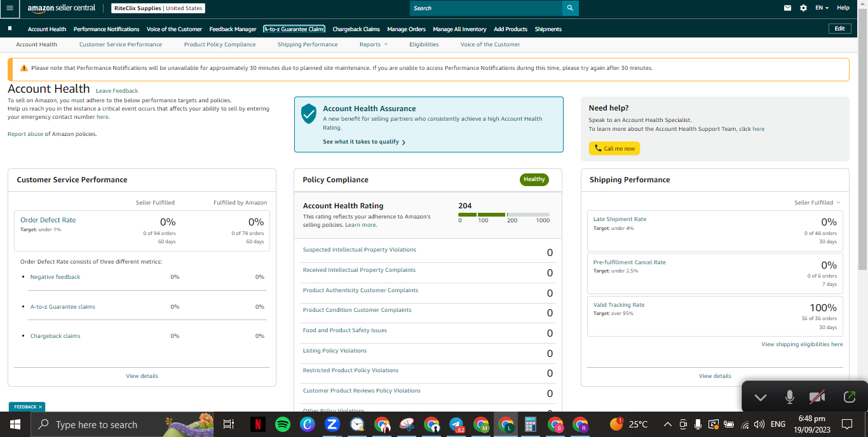Viewport: 868px width, 437px height.
Task: Open the Windows notification center
Action: pos(846,424)
